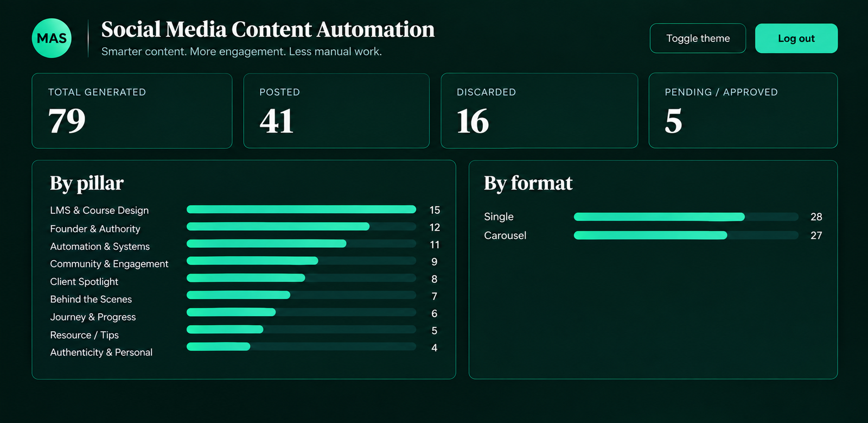Click the "TOTAL GENERATED" card label

[97, 92]
